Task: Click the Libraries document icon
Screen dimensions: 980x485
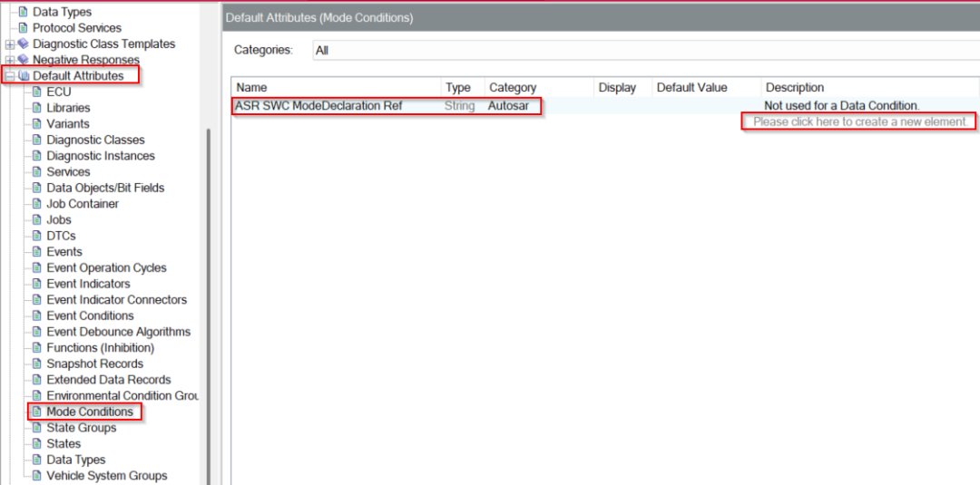Action: (x=37, y=108)
